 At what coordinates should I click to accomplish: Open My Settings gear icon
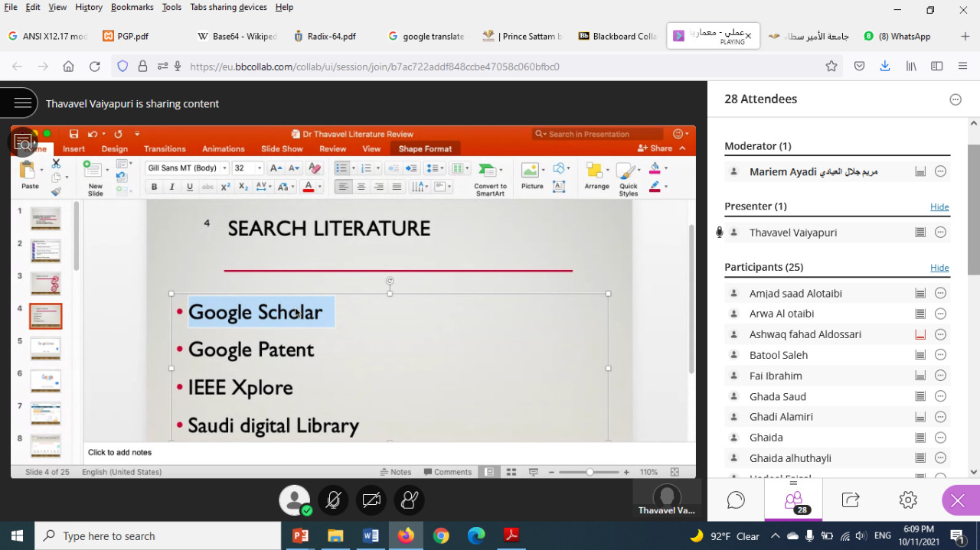(x=908, y=500)
